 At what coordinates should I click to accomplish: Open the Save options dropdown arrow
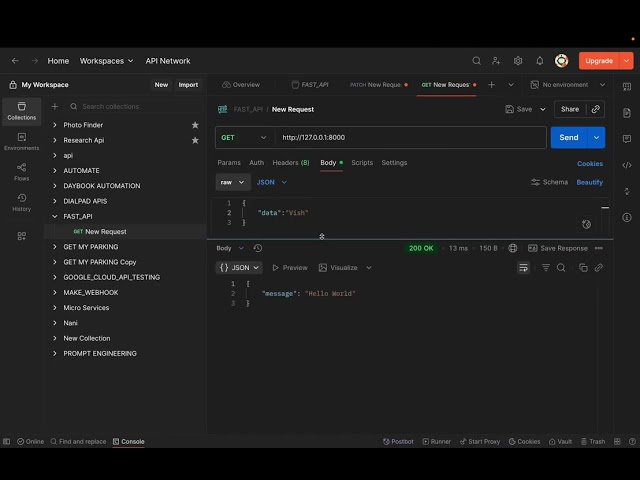pos(543,109)
